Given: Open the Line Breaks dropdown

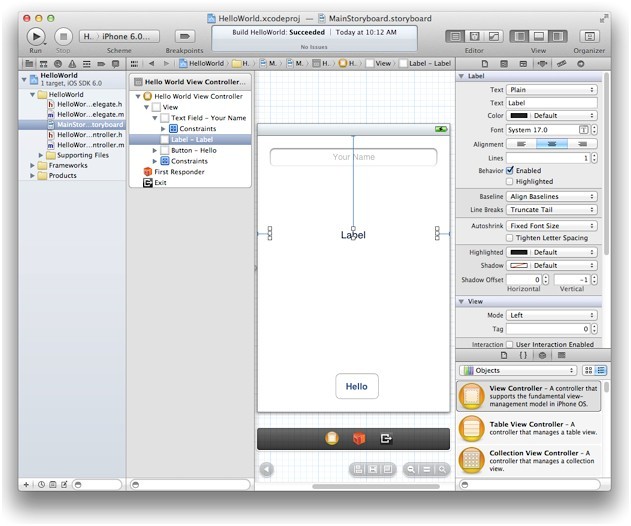Looking at the screenshot, I should coord(551,211).
